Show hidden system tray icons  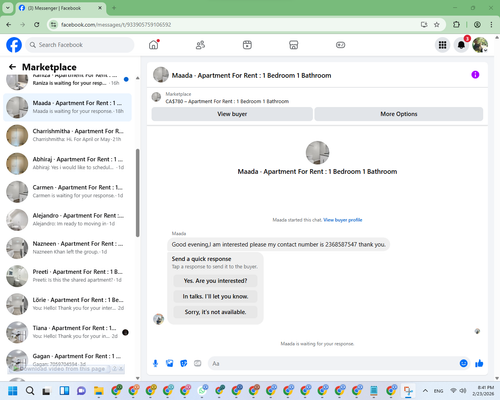click(425, 391)
